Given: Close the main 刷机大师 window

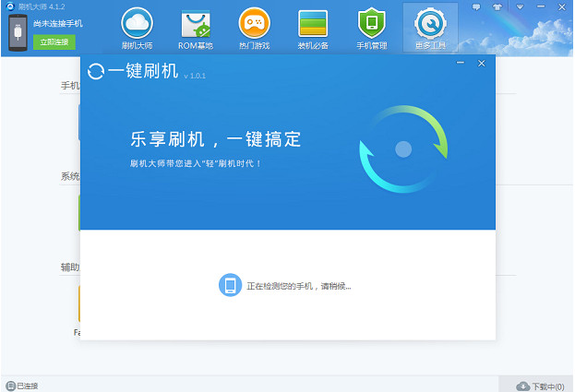Looking at the screenshot, I should 561,7.
